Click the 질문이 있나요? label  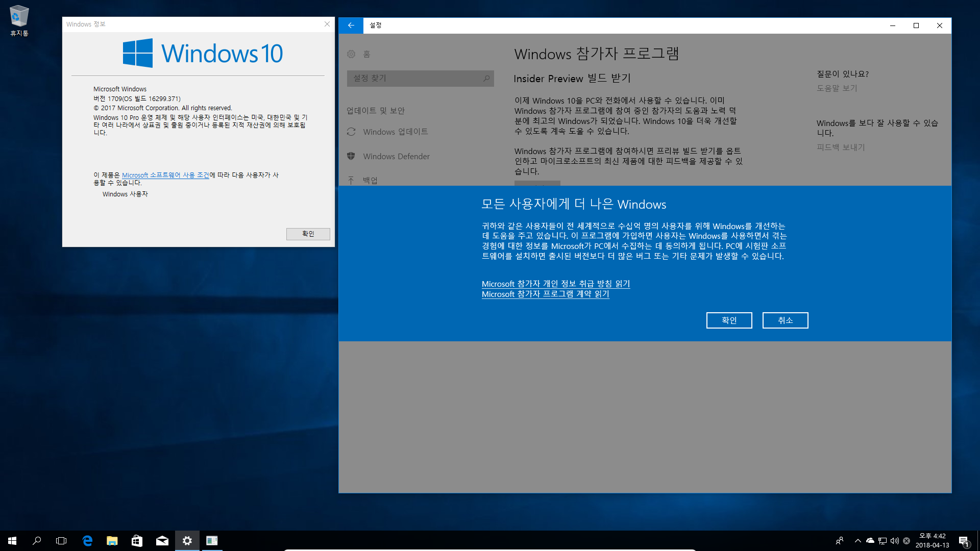pos(843,73)
